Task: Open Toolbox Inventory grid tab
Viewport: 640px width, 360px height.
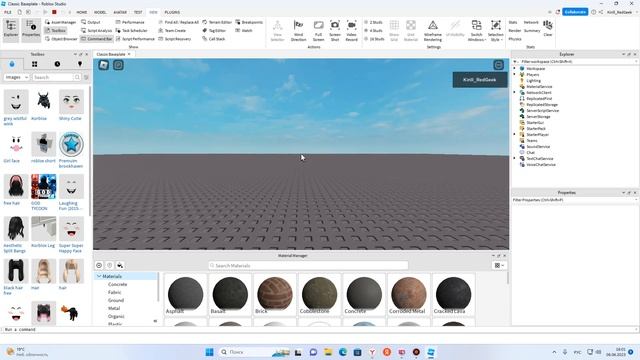Action: click(x=35, y=64)
